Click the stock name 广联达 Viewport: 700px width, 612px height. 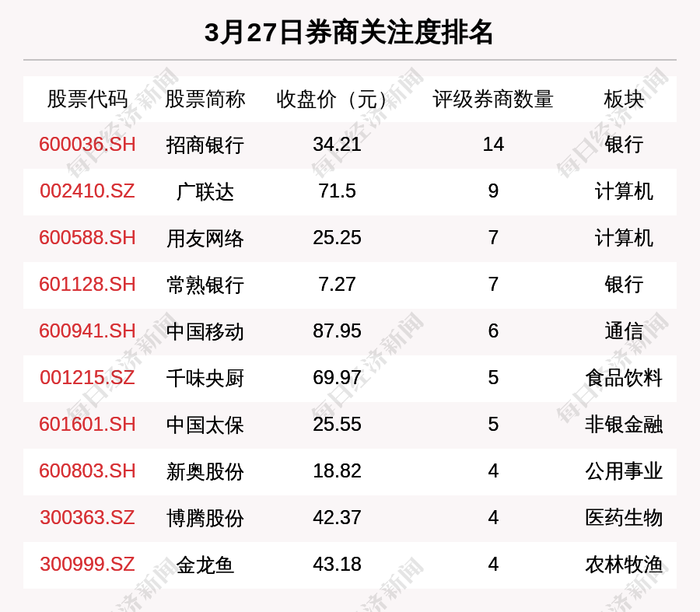205,191
